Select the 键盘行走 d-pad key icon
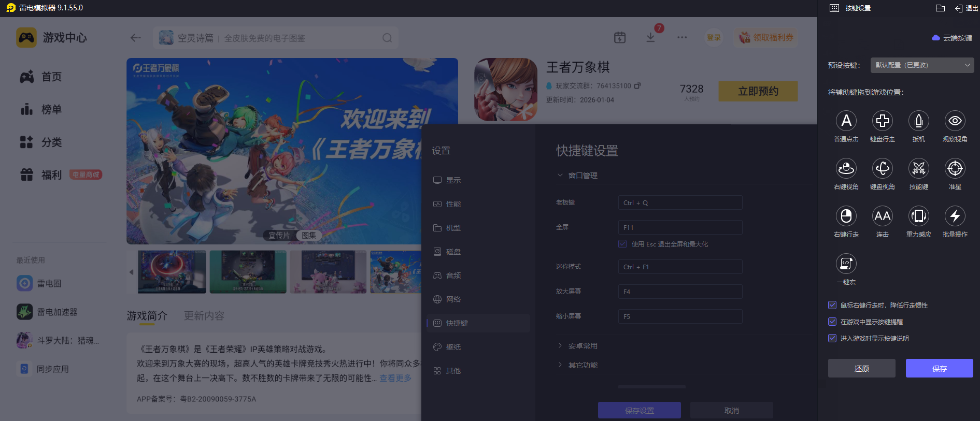Image resolution: width=980 pixels, height=421 pixels. pos(883,121)
